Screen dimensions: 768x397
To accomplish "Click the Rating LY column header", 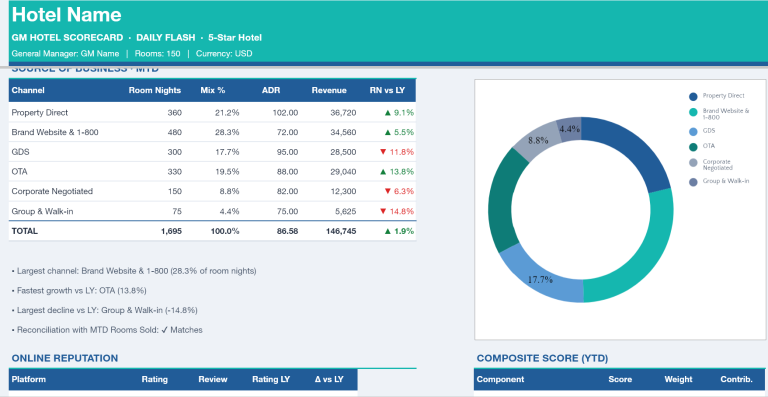I will pyautogui.click(x=271, y=379).
